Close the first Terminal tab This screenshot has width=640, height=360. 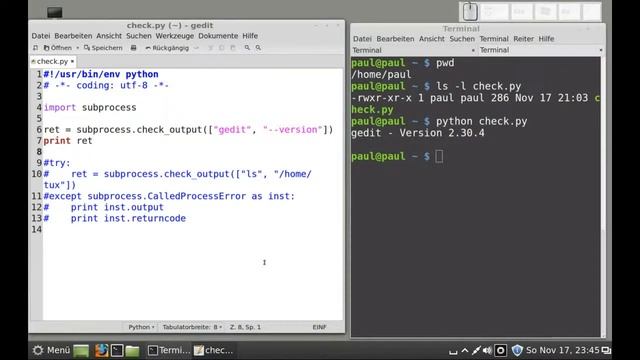[473, 50]
